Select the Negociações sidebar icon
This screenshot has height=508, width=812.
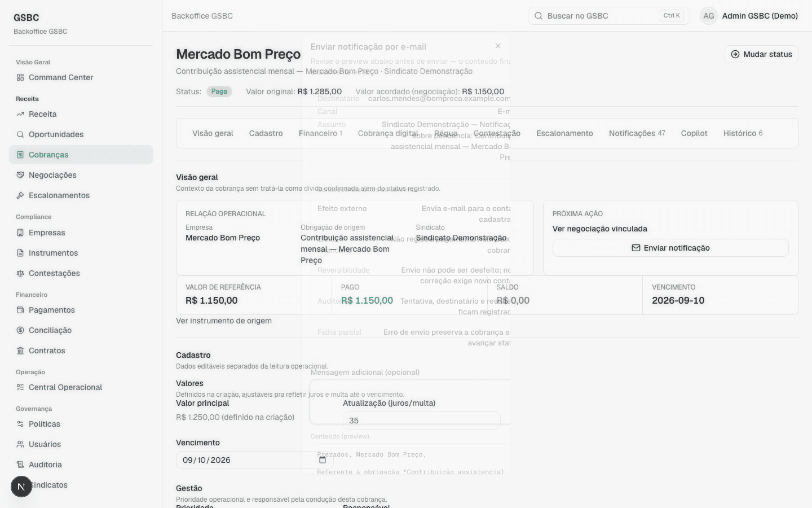click(x=20, y=175)
